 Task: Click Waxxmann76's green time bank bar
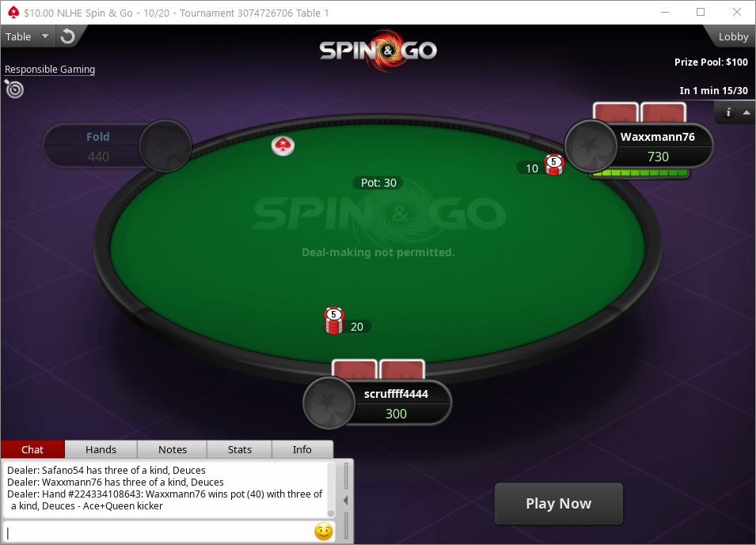tap(640, 173)
